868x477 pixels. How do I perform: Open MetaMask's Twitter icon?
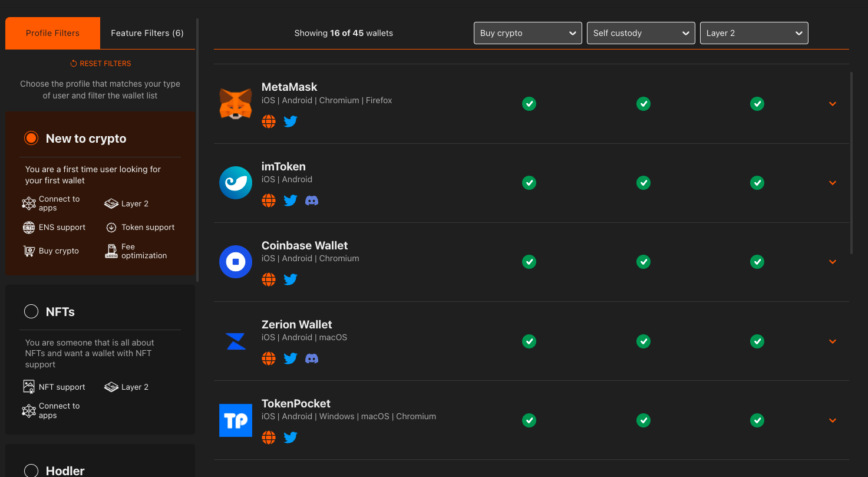pyautogui.click(x=291, y=121)
